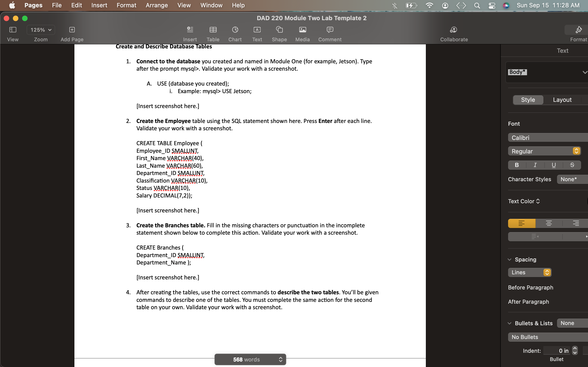Open the Chart toolbar icon
588x367 pixels.
click(x=235, y=30)
